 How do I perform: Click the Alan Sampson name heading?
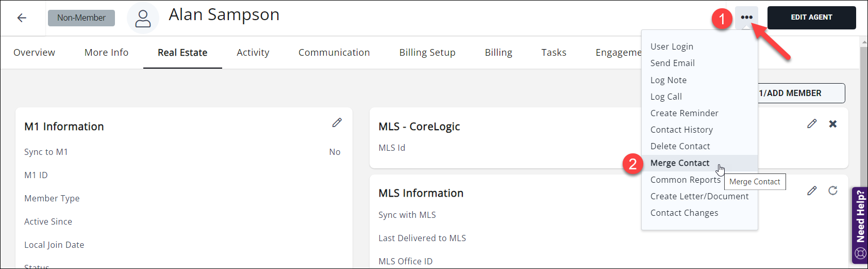pos(224,15)
